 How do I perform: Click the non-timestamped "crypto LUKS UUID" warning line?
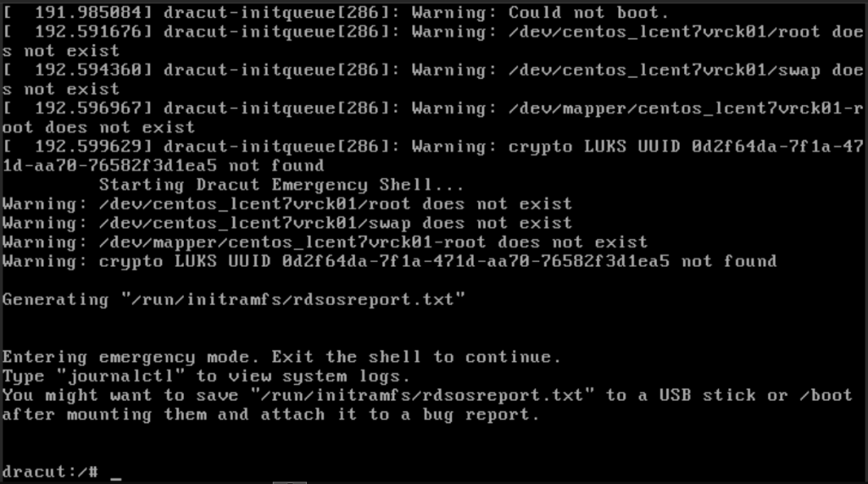click(x=389, y=261)
